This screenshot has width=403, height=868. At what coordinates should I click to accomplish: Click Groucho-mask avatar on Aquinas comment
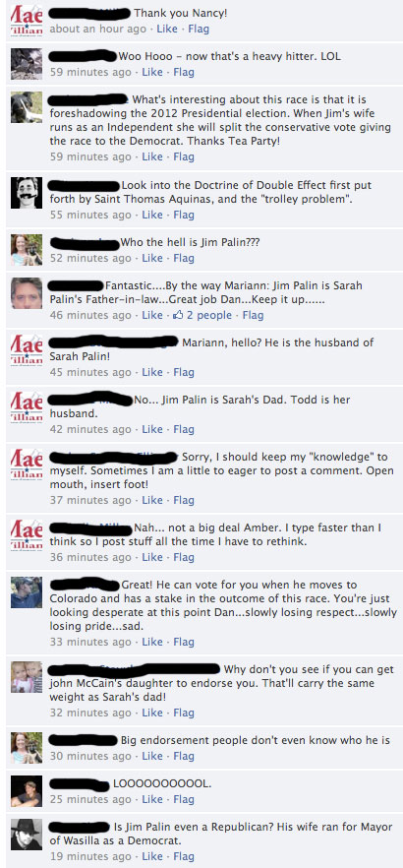click(27, 193)
